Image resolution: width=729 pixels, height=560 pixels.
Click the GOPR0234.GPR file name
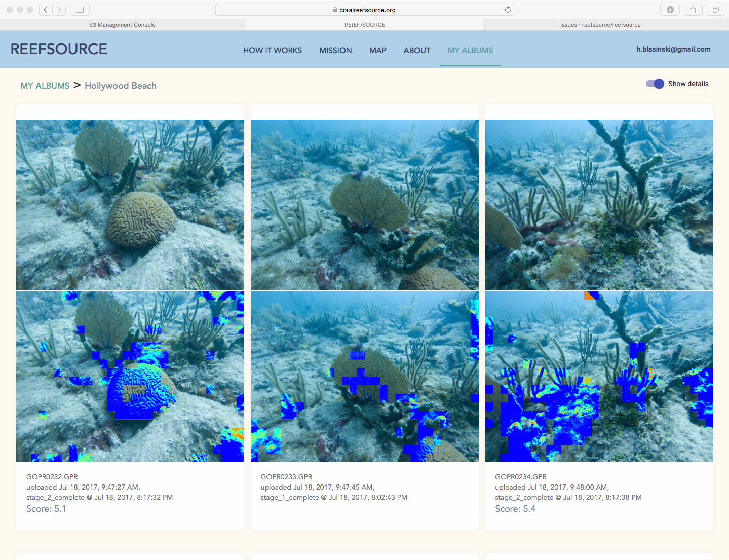coord(521,477)
